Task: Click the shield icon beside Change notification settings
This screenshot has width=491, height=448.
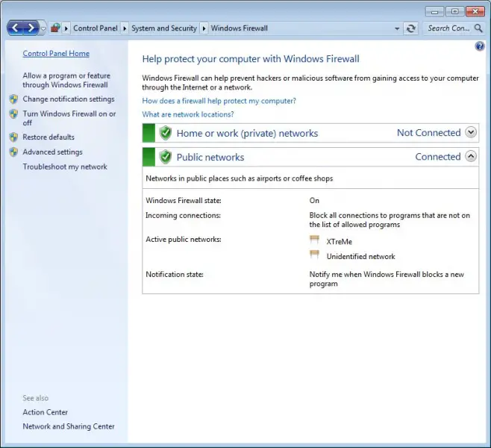Action: pyautogui.click(x=13, y=99)
